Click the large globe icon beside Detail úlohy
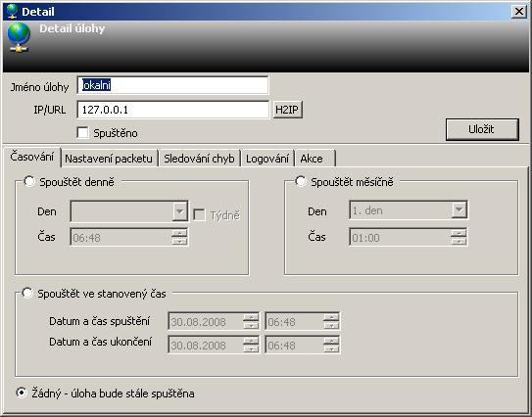Image resolution: width=532 pixels, height=417 pixels. [19, 37]
